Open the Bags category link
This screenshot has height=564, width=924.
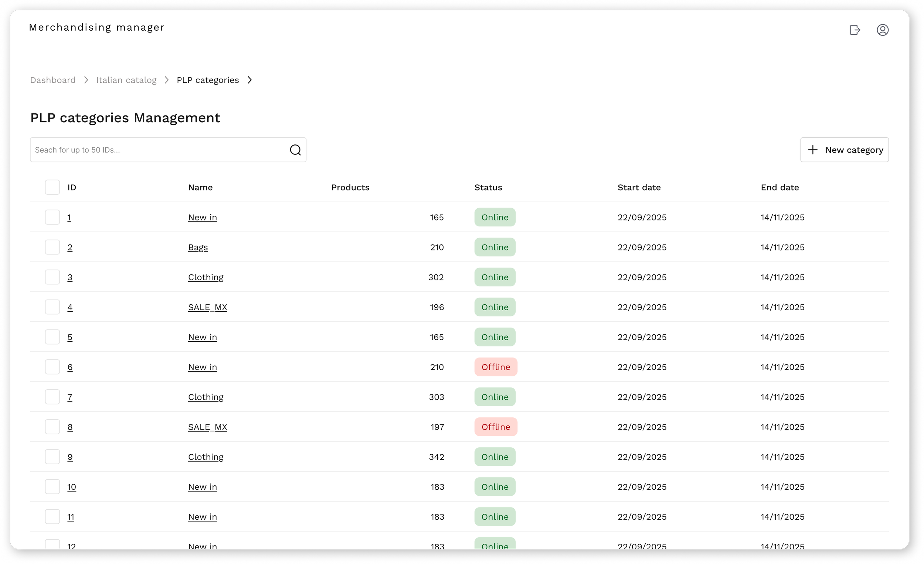pyautogui.click(x=198, y=247)
